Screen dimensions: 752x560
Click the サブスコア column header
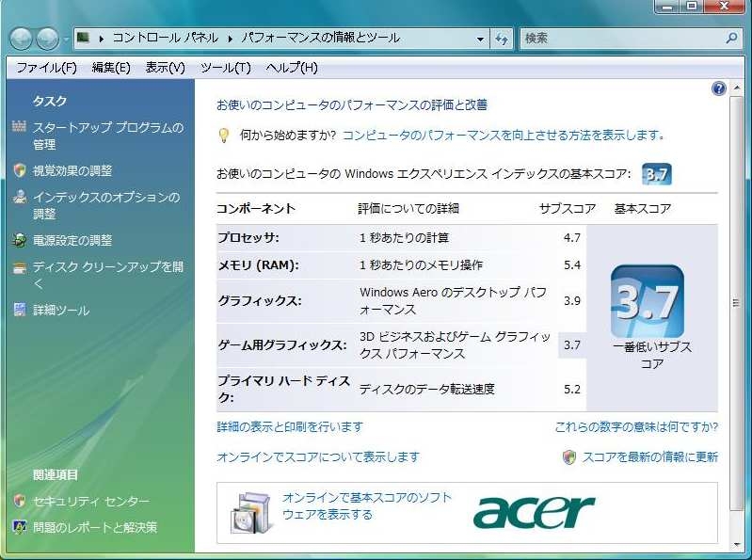(x=568, y=209)
